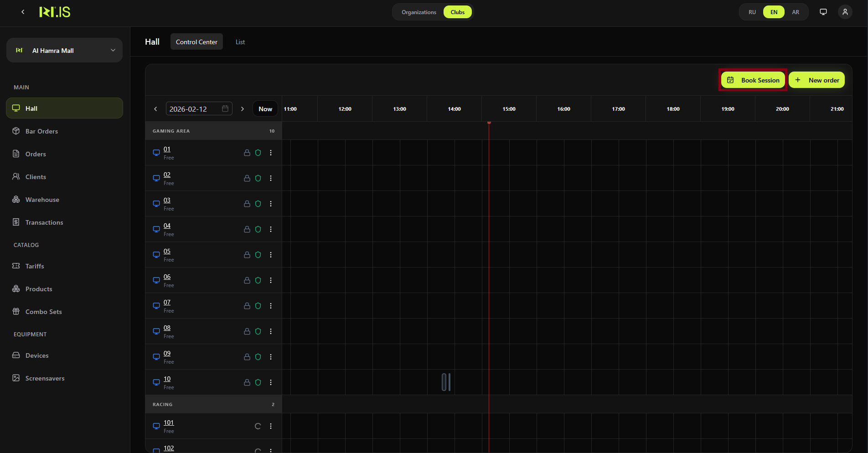This screenshot has height=453, width=868.
Task: Click the lock icon for station 07
Action: click(247, 306)
